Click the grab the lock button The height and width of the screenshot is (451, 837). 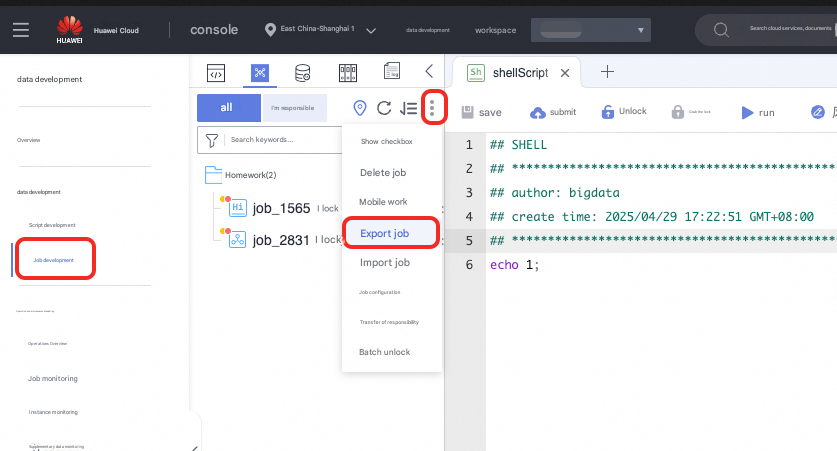[x=691, y=112]
